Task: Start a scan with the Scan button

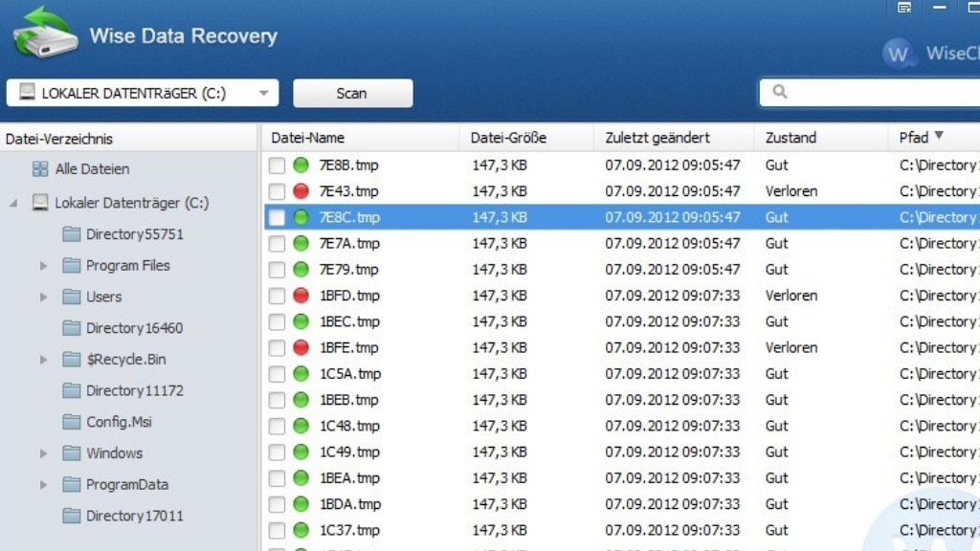Action: [352, 93]
